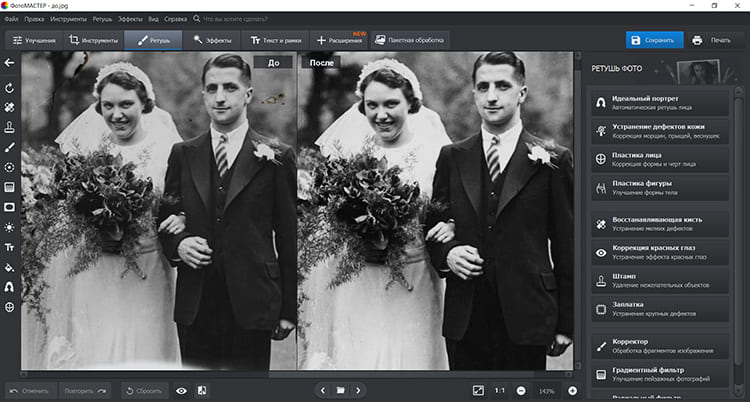The width and height of the screenshot is (750, 402).
Task: Click the fit-to-screen icon beside 1:1
Action: point(478,391)
